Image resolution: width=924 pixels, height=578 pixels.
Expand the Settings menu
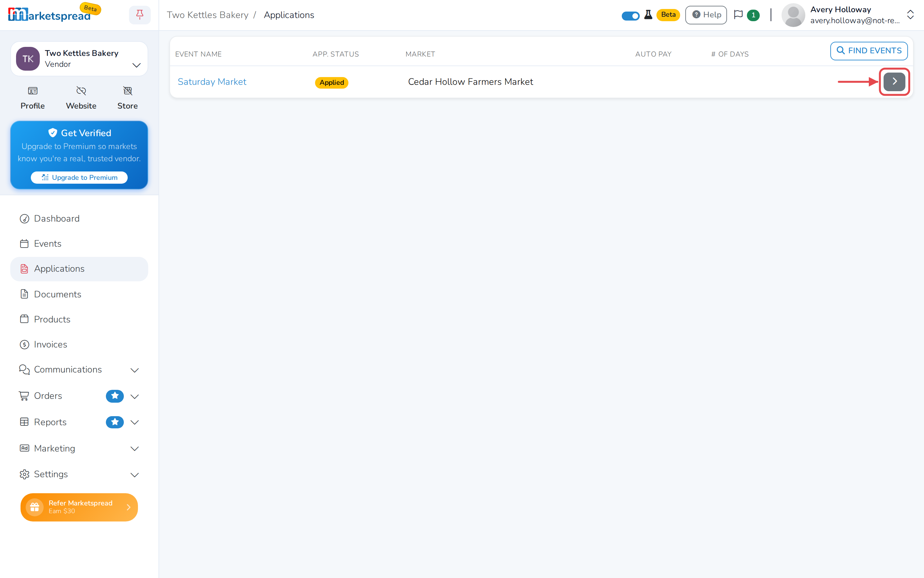79,474
